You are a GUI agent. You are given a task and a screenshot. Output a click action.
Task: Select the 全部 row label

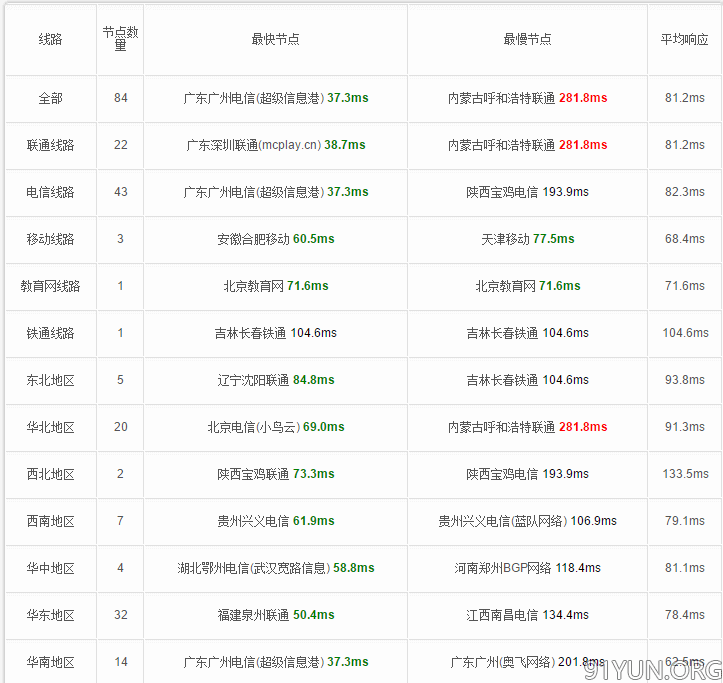(50, 98)
